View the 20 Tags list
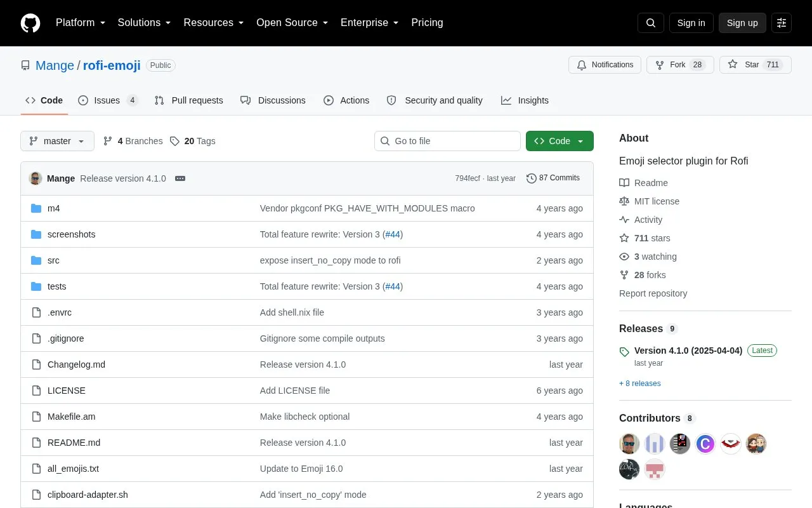Screen dimensions: 812x508 (193, 141)
